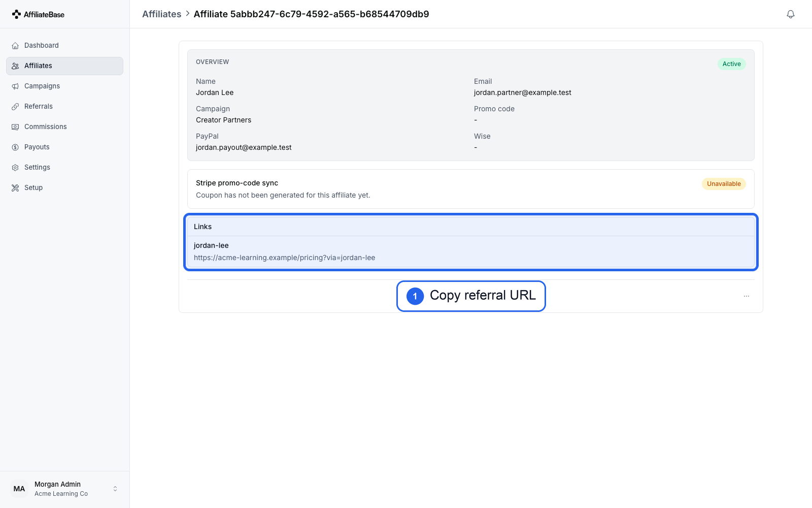The height and width of the screenshot is (508, 812).
Task: Click the PayPal address jordan.payout@example.test
Action: (x=244, y=147)
